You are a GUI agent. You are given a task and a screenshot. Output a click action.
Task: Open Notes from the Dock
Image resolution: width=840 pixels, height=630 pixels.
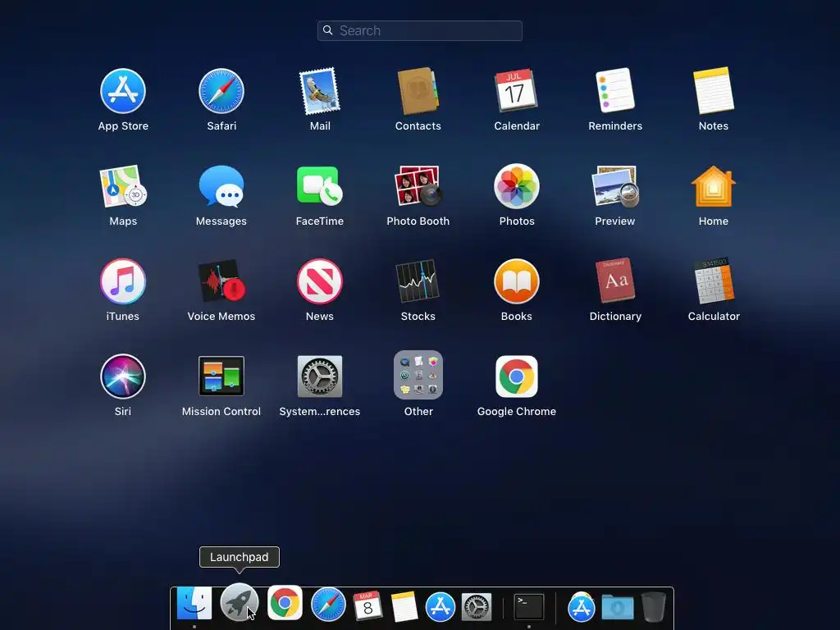(x=404, y=606)
